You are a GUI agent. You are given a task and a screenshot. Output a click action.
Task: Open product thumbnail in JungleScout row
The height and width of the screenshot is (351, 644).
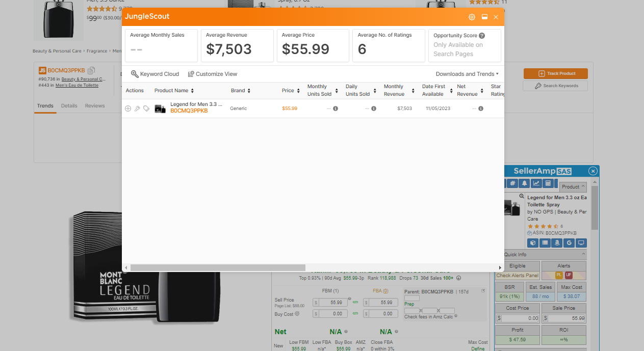(x=160, y=109)
